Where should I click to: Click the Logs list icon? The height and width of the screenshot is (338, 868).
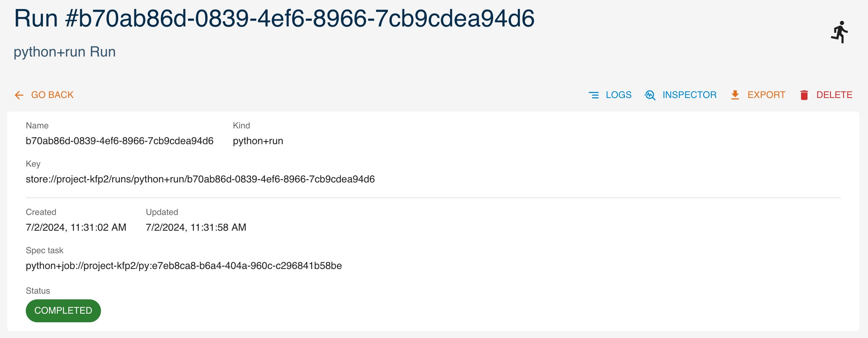[x=594, y=95]
